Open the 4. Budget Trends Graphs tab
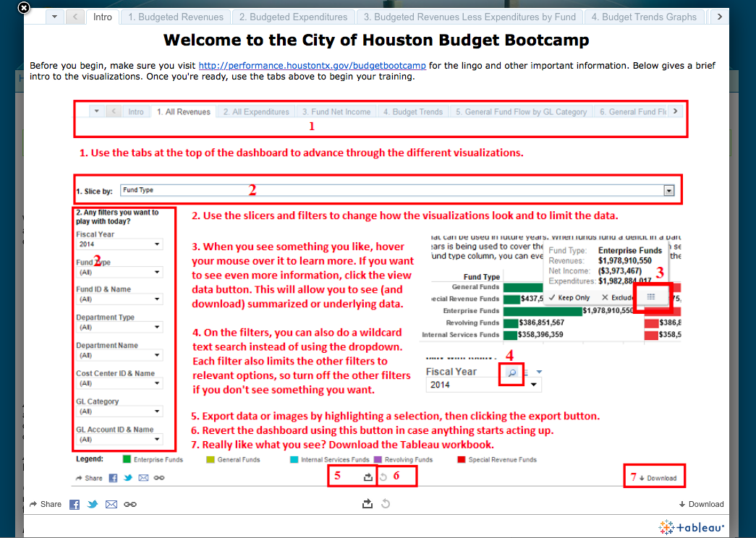 (644, 17)
